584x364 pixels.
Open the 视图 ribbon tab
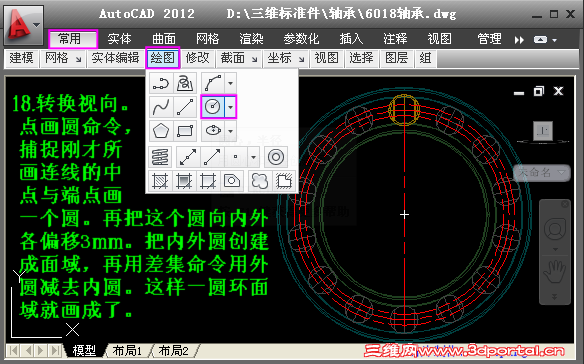pos(439,39)
